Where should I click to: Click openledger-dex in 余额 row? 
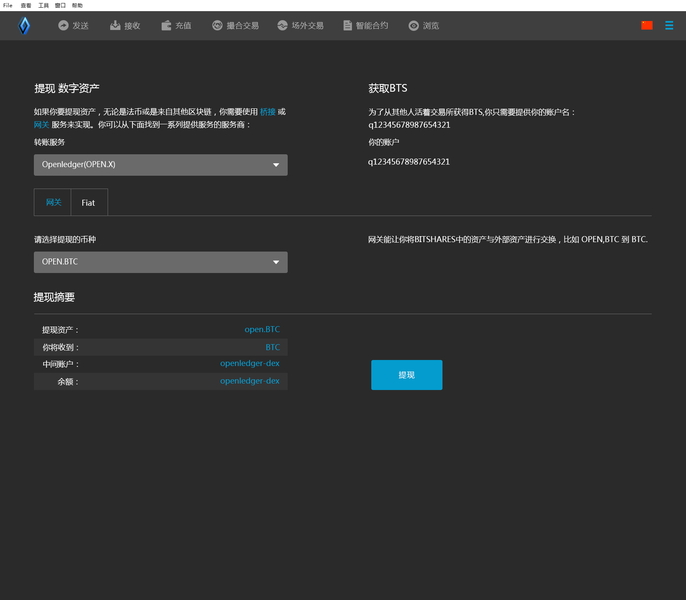(249, 381)
